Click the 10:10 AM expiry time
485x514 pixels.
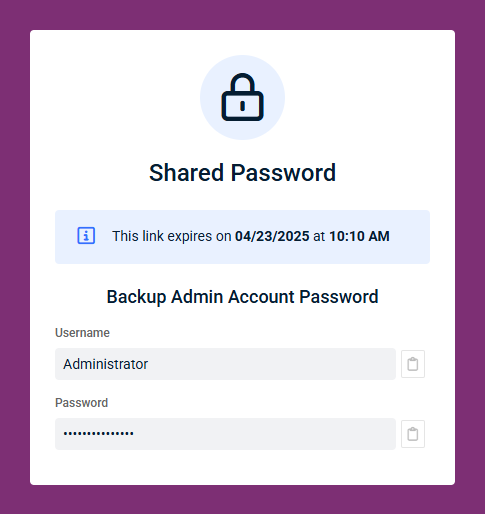coord(359,236)
